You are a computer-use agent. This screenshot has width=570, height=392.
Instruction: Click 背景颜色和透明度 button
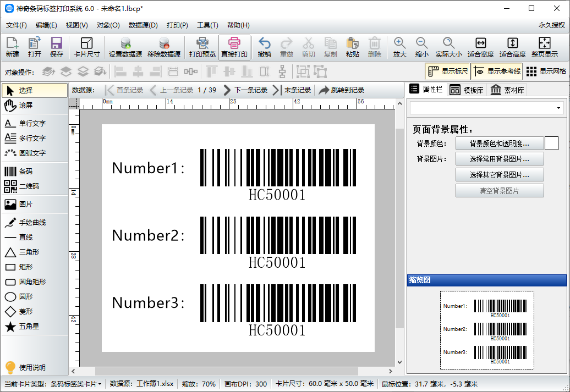tap(500, 143)
